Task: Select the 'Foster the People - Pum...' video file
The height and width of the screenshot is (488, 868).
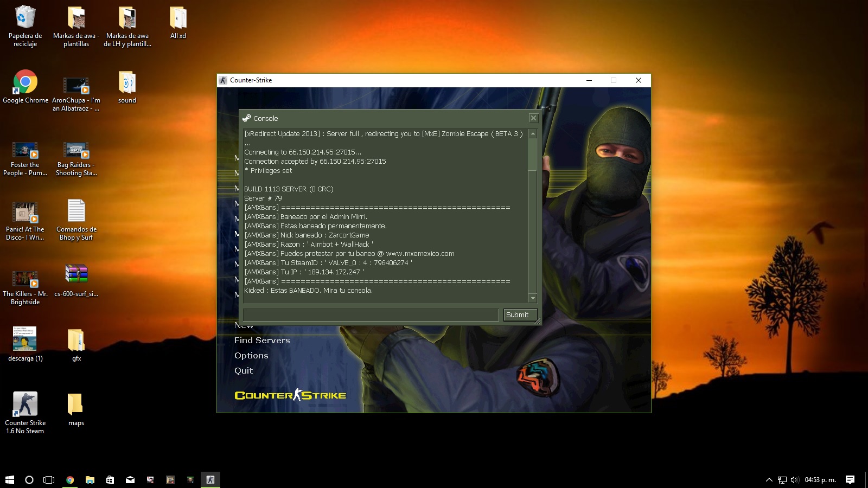Action: tap(25, 158)
